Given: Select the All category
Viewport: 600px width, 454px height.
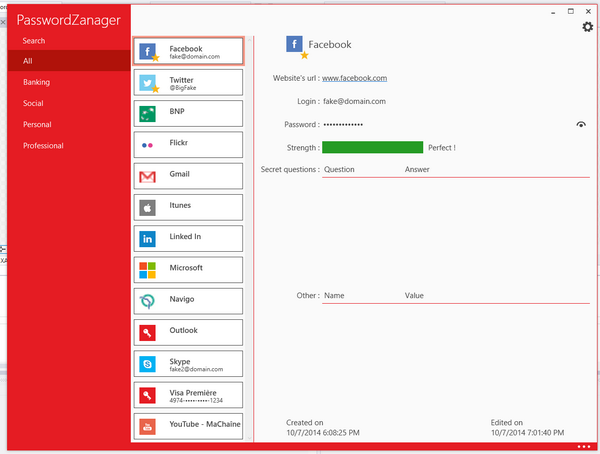Looking at the screenshot, I should pyautogui.click(x=69, y=61).
